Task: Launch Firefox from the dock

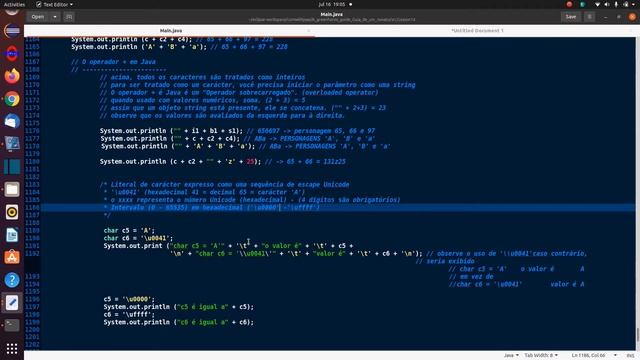Action: (12, 76)
